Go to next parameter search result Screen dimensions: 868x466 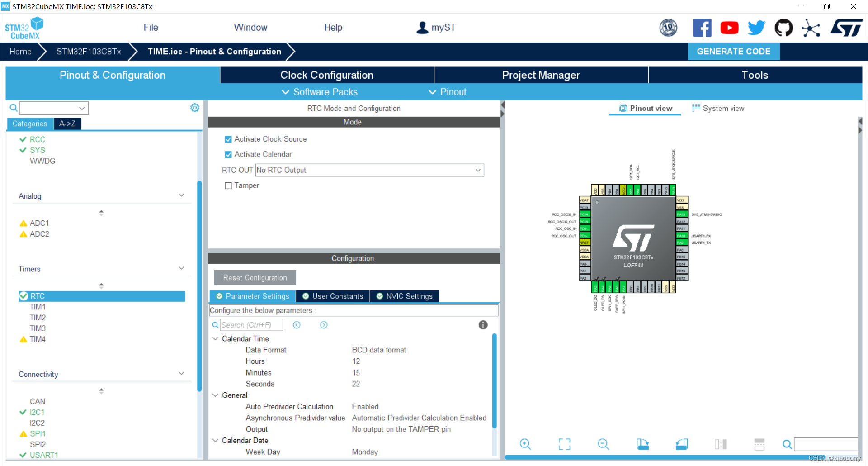coord(324,325)
